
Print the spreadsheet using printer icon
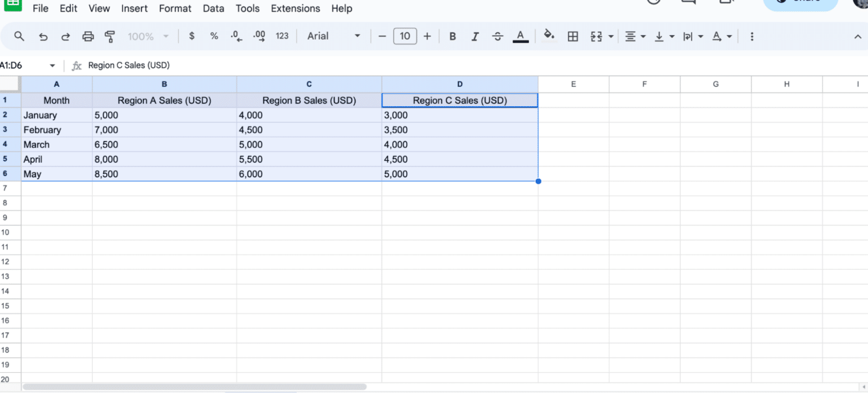(88, 37)
